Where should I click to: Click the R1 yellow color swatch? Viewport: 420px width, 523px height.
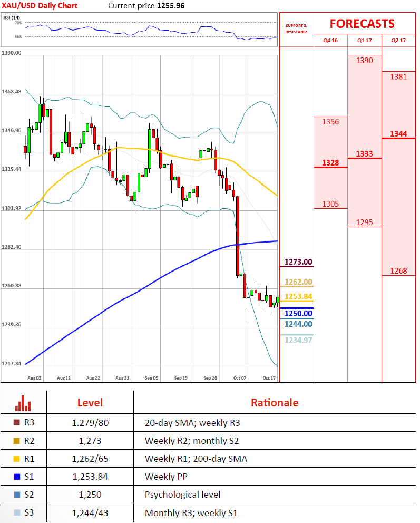17,459
